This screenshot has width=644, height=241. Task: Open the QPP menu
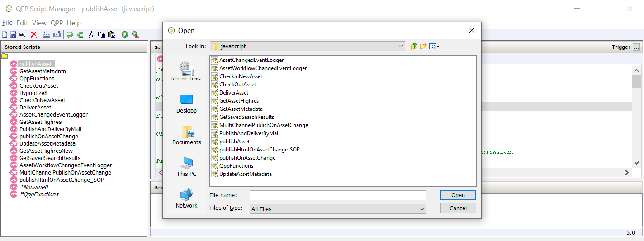coord(57,23)
